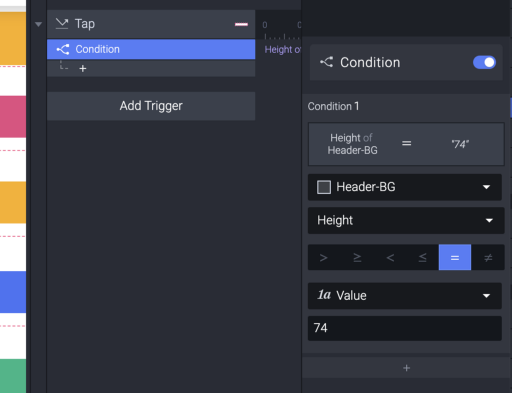The height and width of the screenshot is (393, 512).
Task: Add another condition with bottom plus
Action: 406,368
